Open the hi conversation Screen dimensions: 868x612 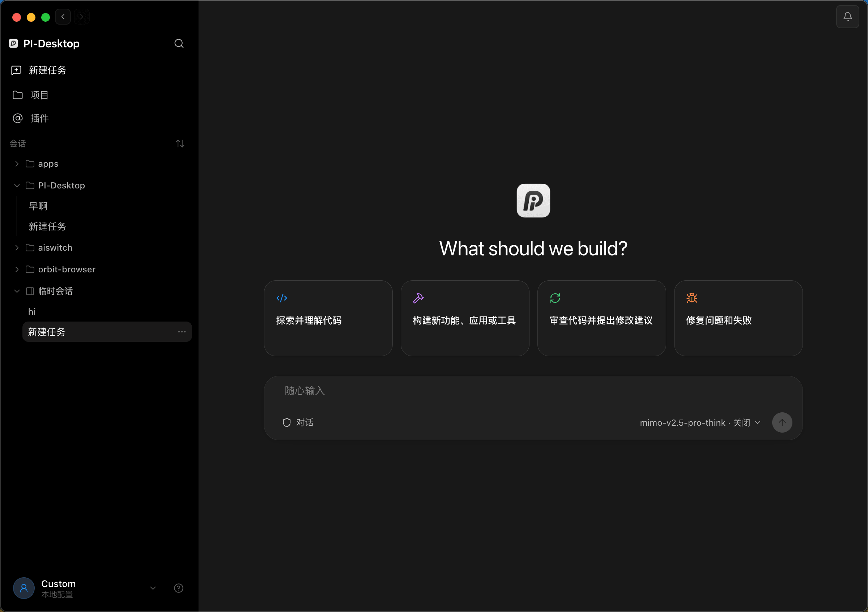[x=32, y=312]
